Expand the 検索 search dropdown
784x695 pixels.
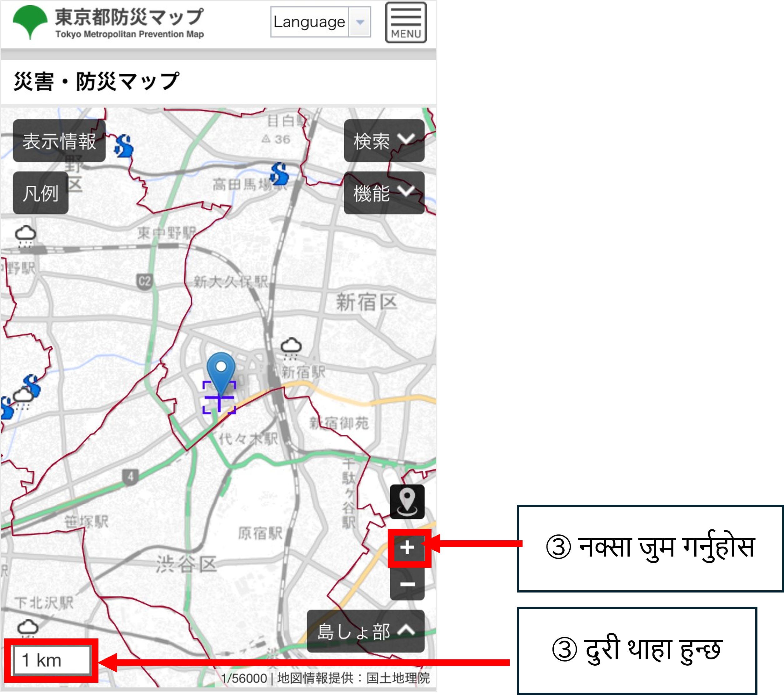coord(384,141)
